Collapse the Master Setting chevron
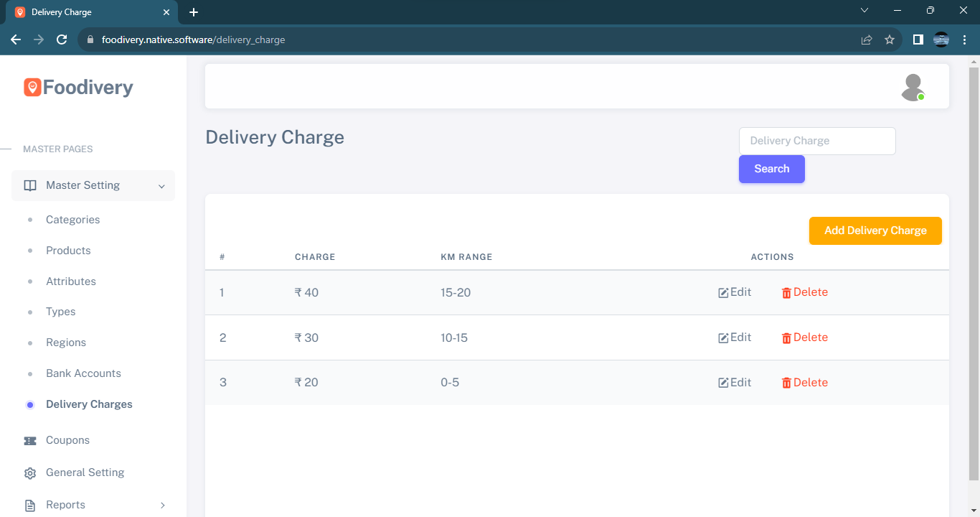980x517 pixels. tap(161, 187)
